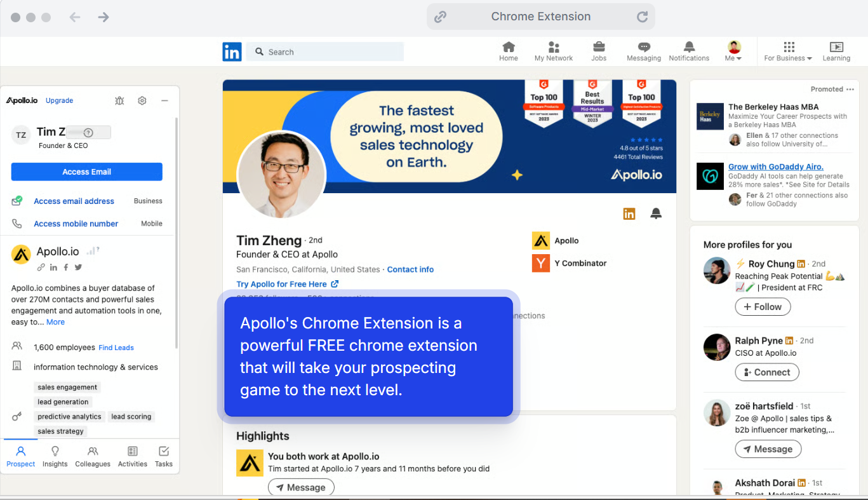Screen dimensions: 868x500
Task: Reload the page with refresh icon
Action: click(x=642, y=17)
